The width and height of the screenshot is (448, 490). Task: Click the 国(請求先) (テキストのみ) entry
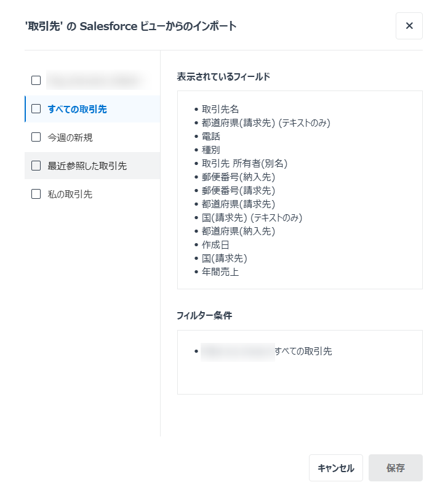[252, 218]
